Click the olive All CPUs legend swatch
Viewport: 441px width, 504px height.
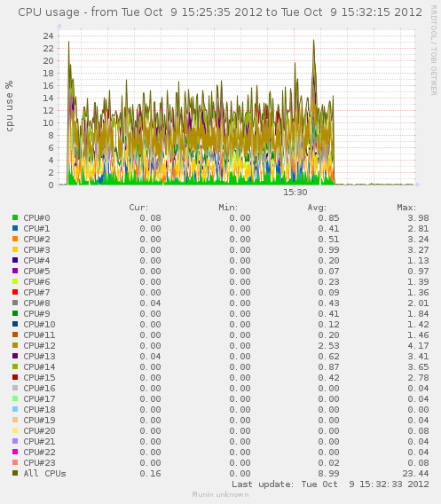[15, 473]
